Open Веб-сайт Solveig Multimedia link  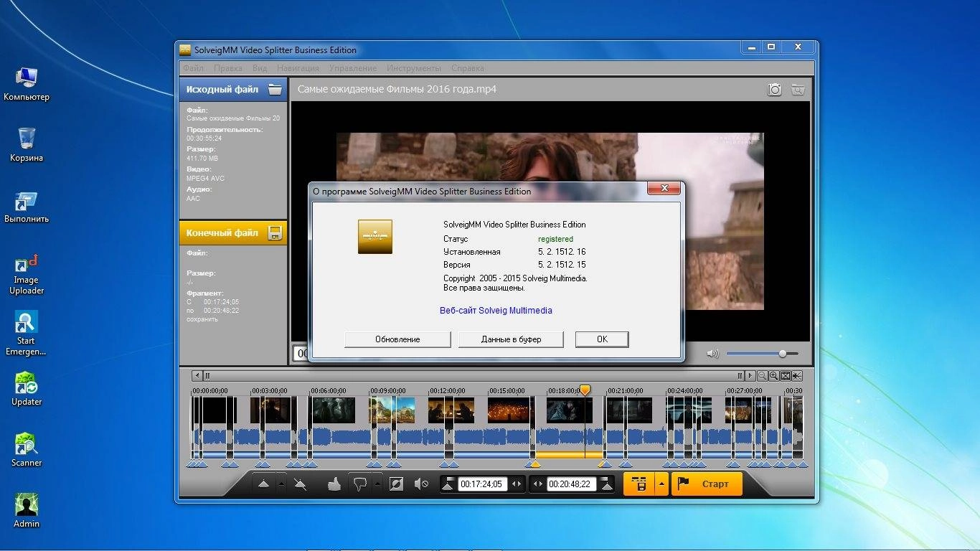[x=496, y=311]
